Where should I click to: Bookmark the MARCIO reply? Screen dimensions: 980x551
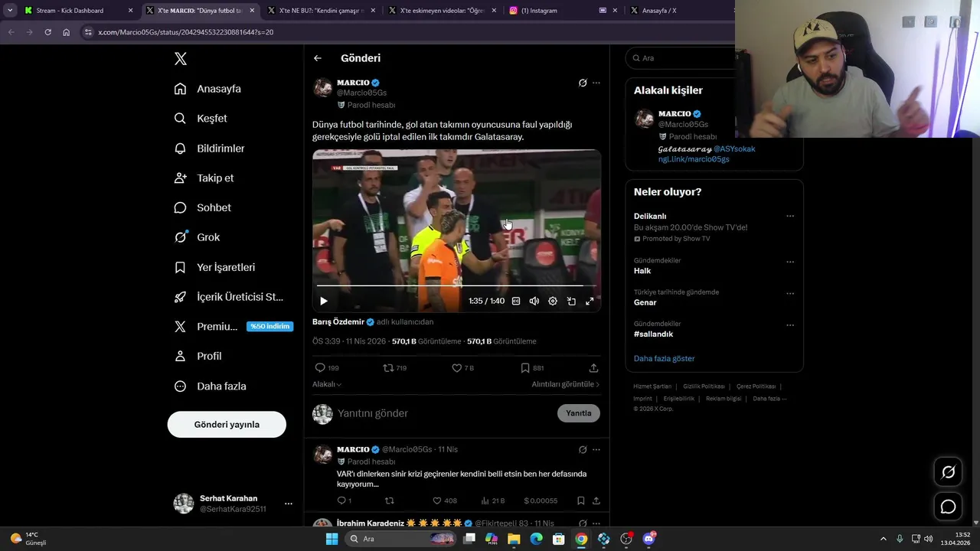coord(581,501)
